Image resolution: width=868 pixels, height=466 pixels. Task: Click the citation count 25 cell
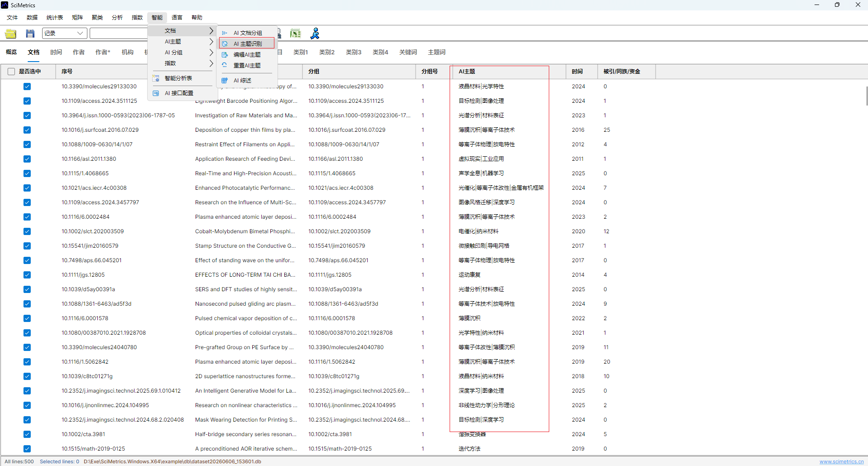point(607,130)
